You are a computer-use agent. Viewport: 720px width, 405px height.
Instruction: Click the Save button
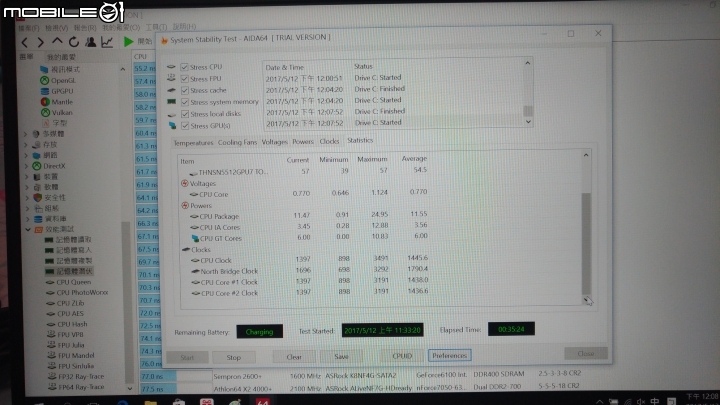pos(341,356)
